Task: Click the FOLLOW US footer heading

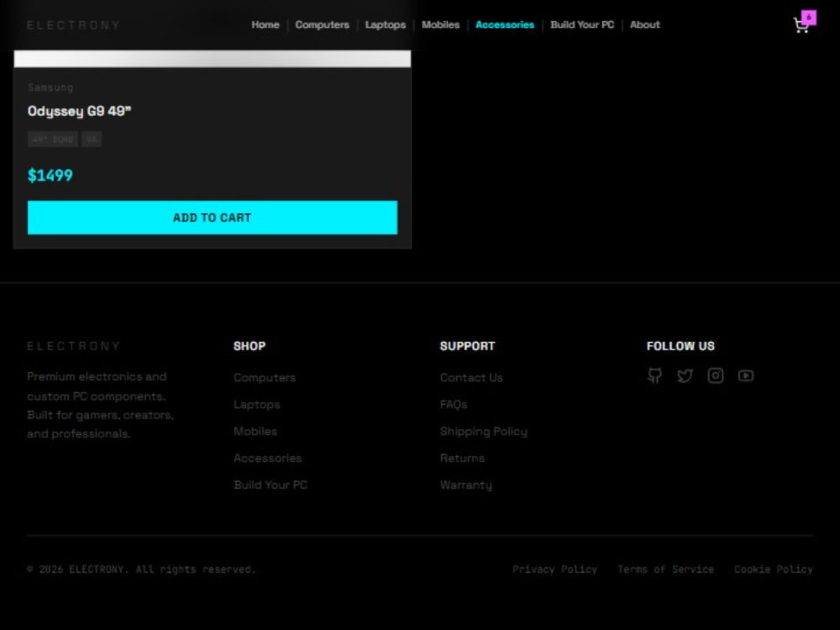Action: (x=680, y=346)
